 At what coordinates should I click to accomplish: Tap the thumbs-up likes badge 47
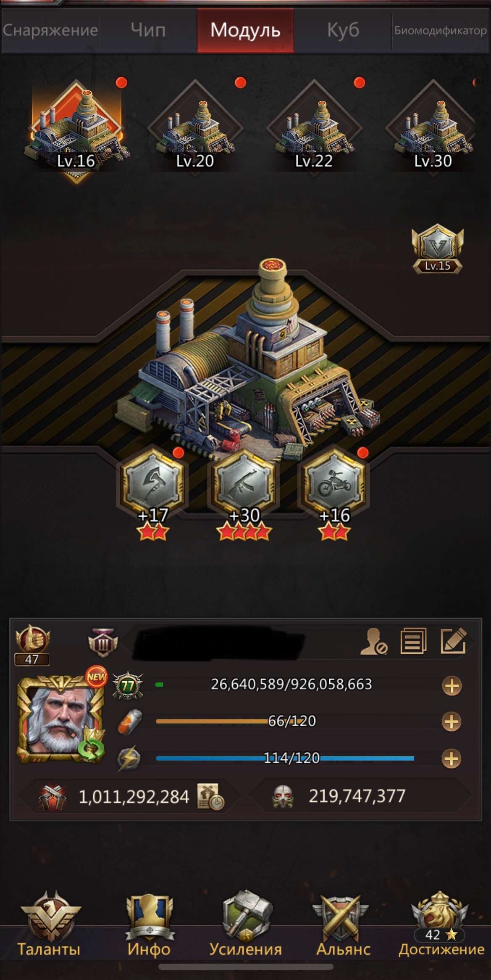click(32, 645)
